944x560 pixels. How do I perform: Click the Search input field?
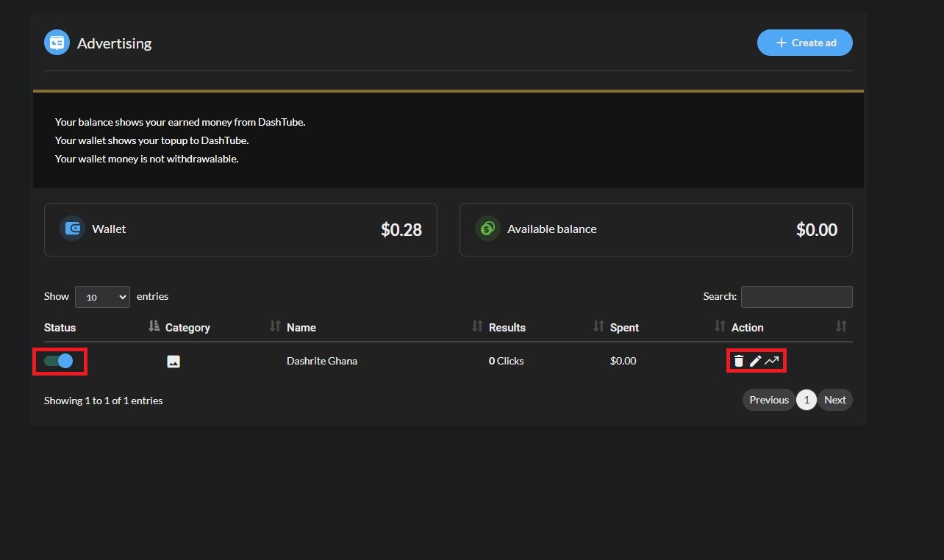(797, 297)
